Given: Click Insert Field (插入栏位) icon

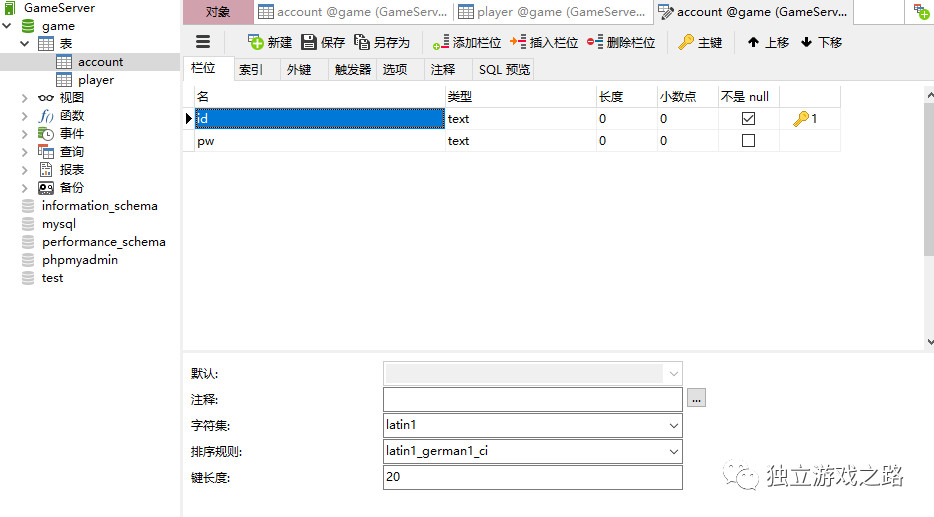Looking at the screenshot, I should (518, 42).
